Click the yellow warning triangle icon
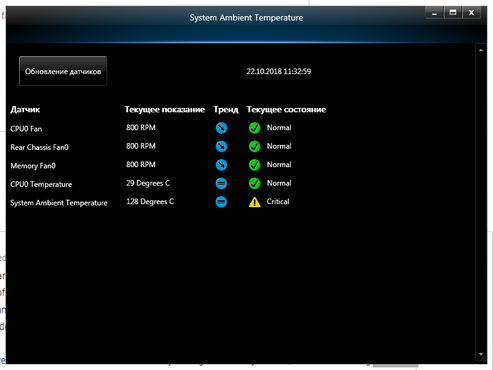This screenshot has width=493, height=370. pos(255,202)
